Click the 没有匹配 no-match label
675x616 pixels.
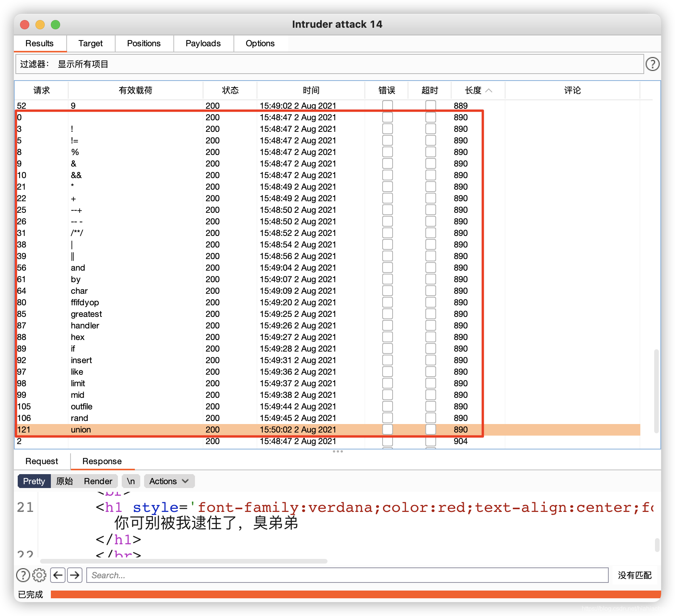point(635,575)
